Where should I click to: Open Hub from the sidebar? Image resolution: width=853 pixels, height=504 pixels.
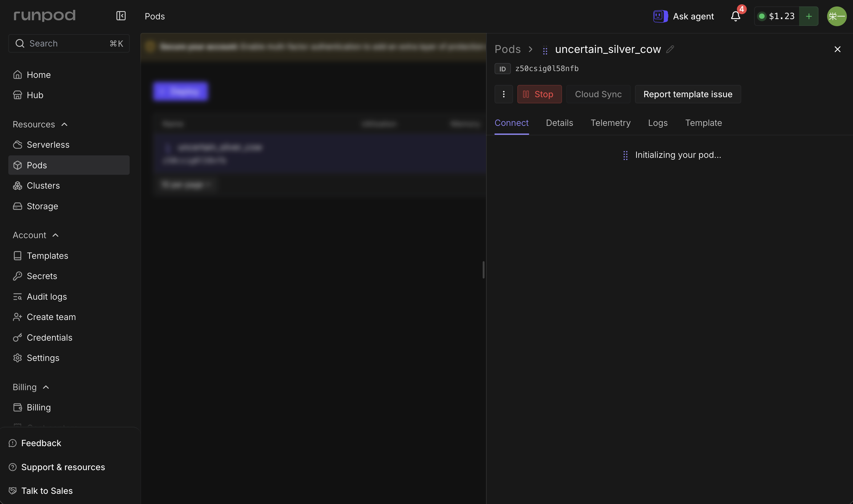(x=69, y=95)
